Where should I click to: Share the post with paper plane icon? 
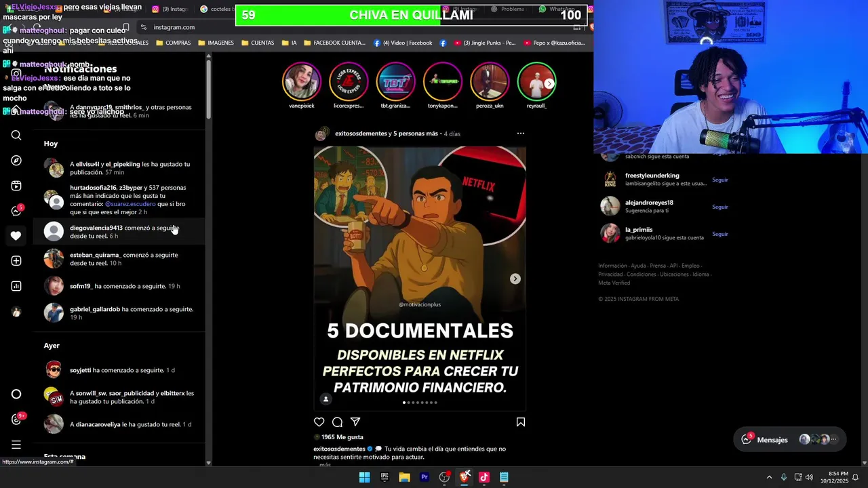[x=355, y=422]
